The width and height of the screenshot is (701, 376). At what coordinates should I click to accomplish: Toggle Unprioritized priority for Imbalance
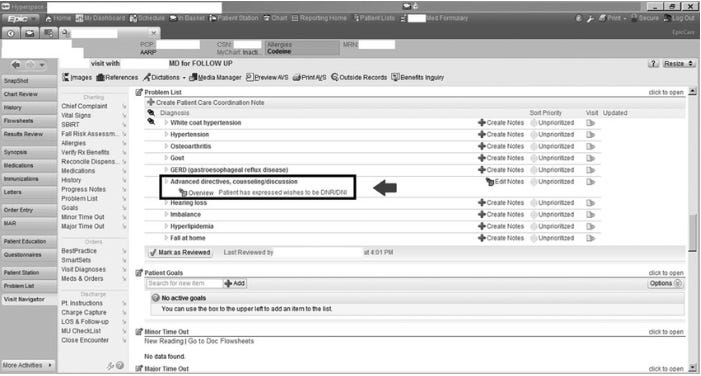point(553,215)
